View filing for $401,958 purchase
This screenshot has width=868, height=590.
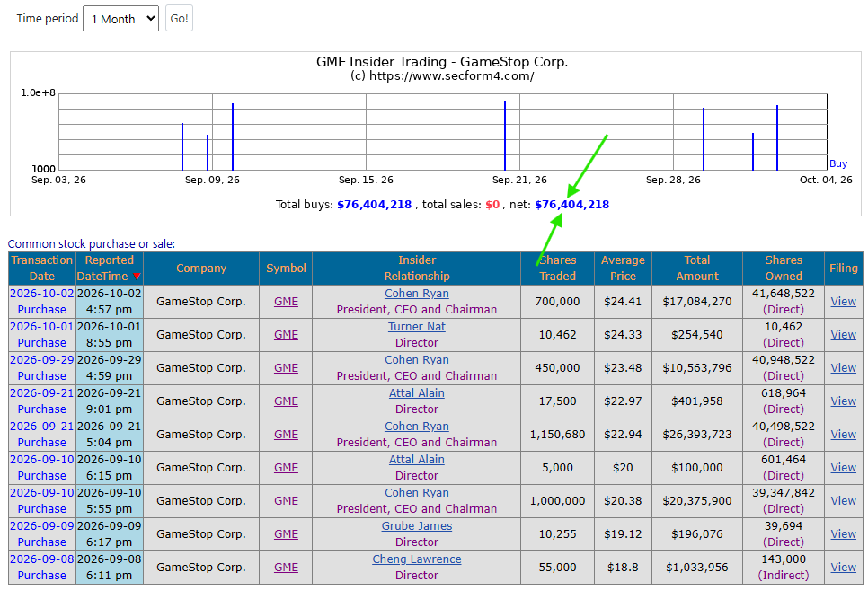pos(843,401)
